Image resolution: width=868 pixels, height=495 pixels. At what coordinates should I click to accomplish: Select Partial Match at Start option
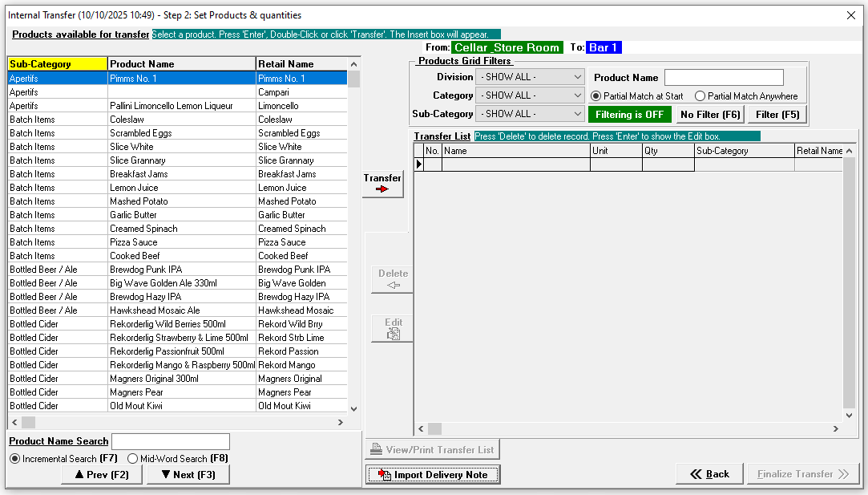595,96
